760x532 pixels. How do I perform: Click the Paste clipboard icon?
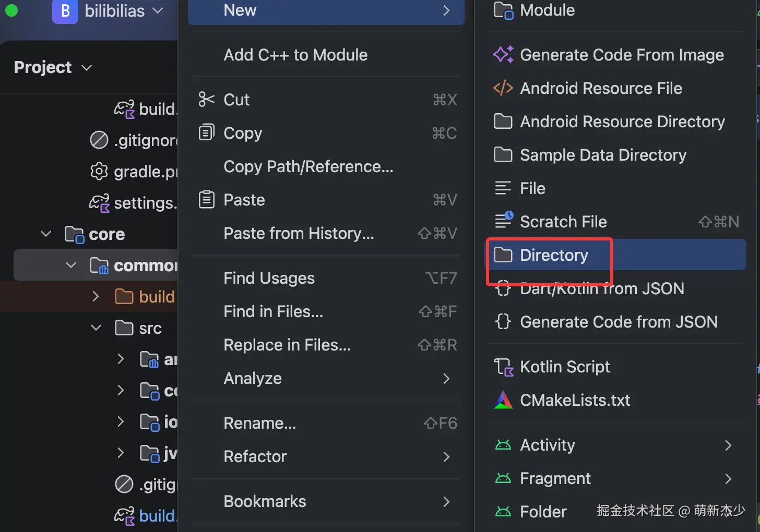coord(207,199)
